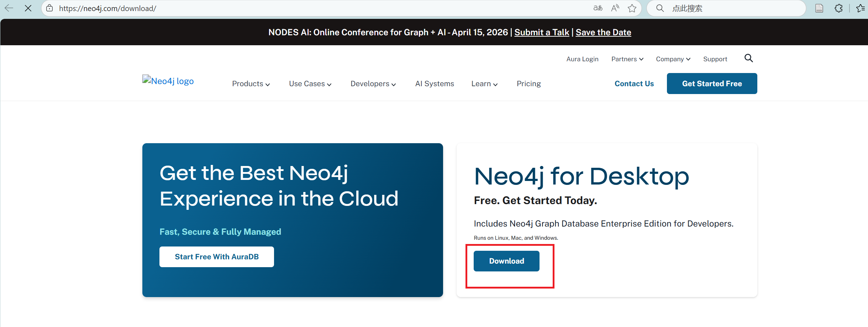Open the Neo4j site search magnifier
This screenshot has height=327, width=868.
[749, 58]
